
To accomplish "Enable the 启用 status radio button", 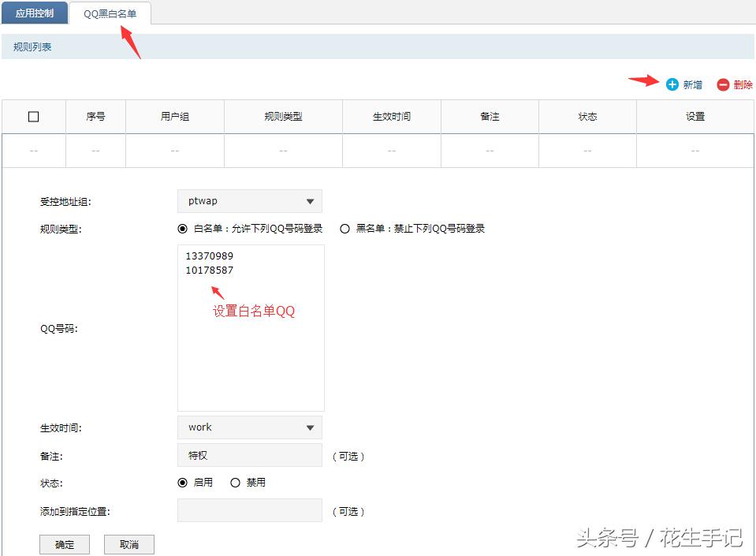I will pos(183,483).
